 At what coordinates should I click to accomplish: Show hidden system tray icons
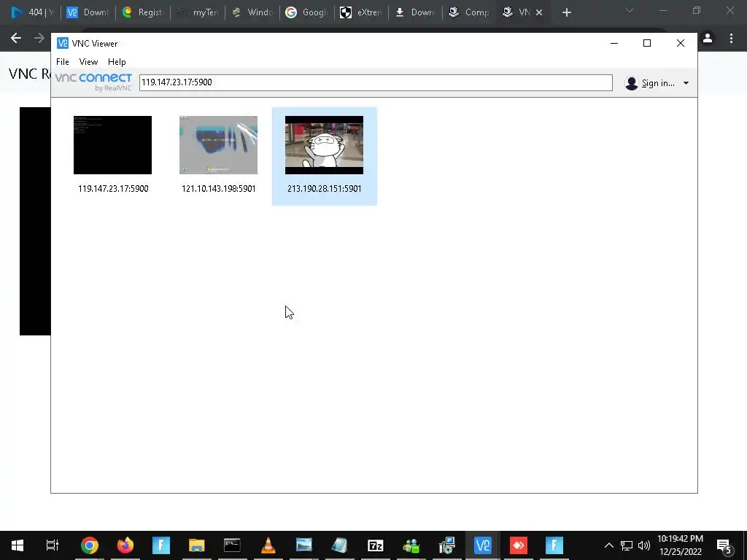coord(609,545)
